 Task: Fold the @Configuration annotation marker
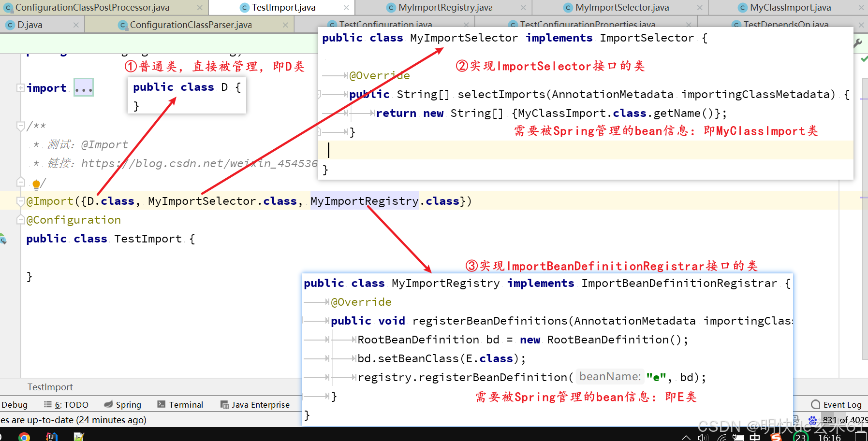[20, 220]
